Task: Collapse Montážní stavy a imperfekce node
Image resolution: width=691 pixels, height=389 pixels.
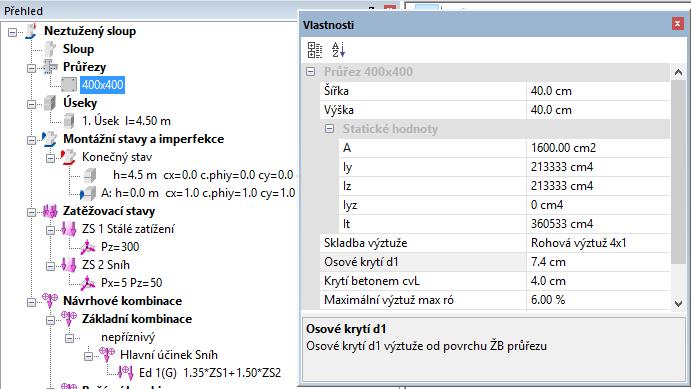Action: pos(31,140)
